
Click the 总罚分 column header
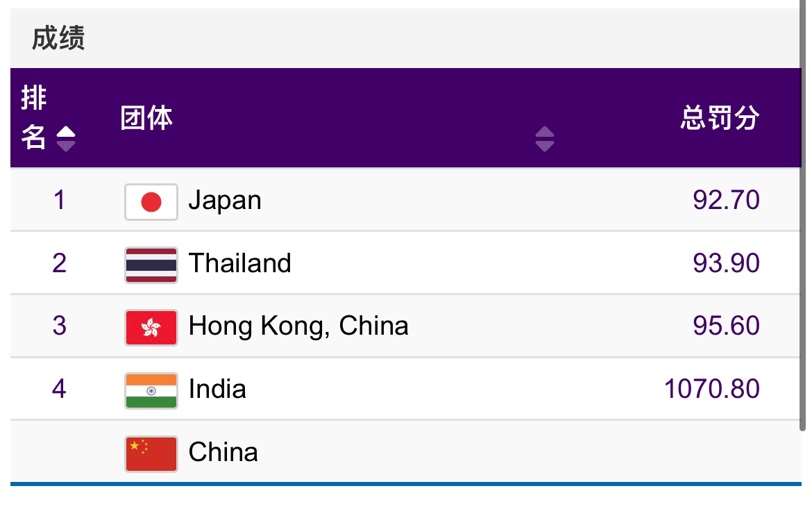coord(720,117)
